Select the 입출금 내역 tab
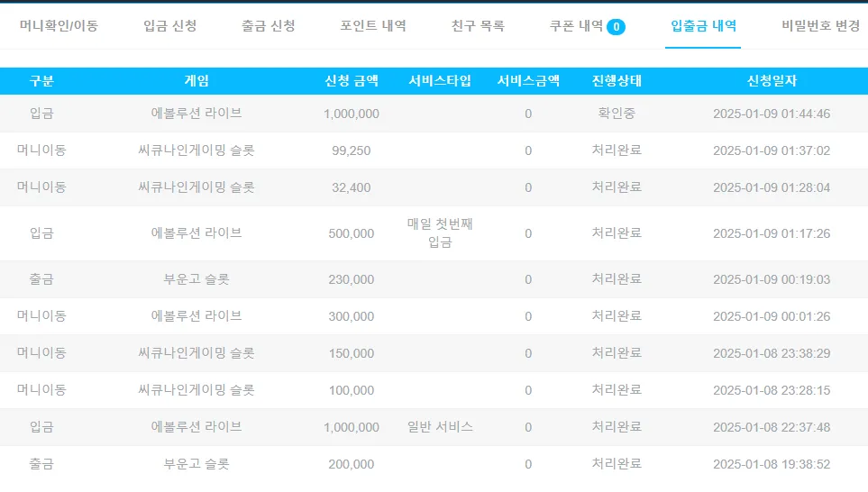This screenshot has width=868, height=492. (703, 26)
